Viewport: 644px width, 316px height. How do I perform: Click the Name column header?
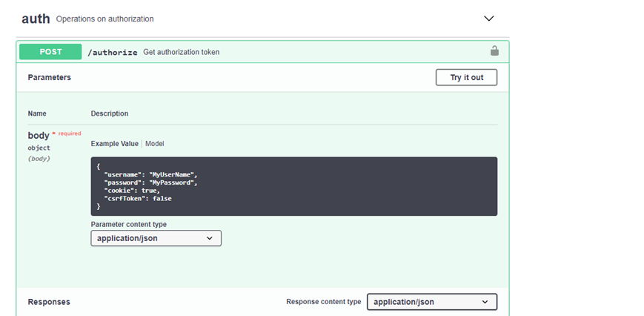(37, 113)
